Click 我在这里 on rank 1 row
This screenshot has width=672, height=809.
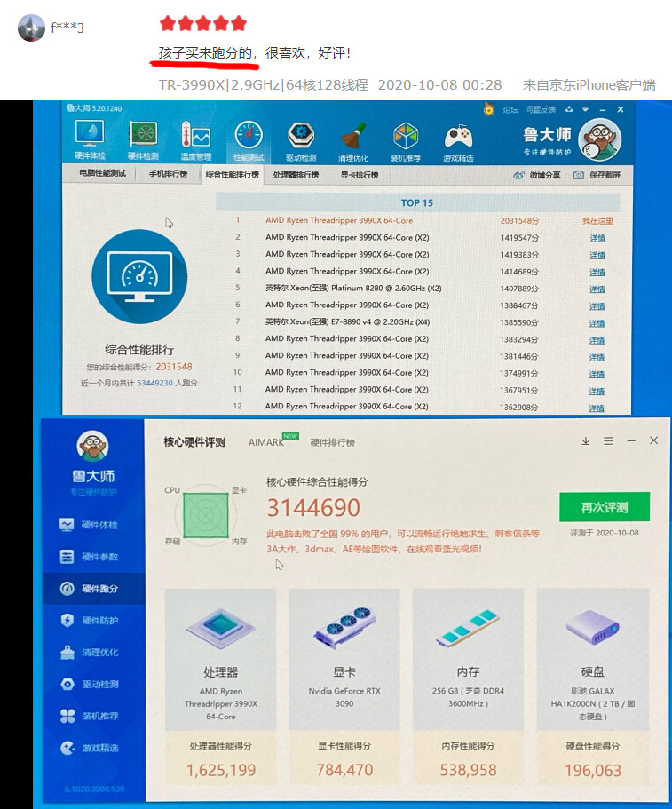pyautogui.click(x=597, y=221)
